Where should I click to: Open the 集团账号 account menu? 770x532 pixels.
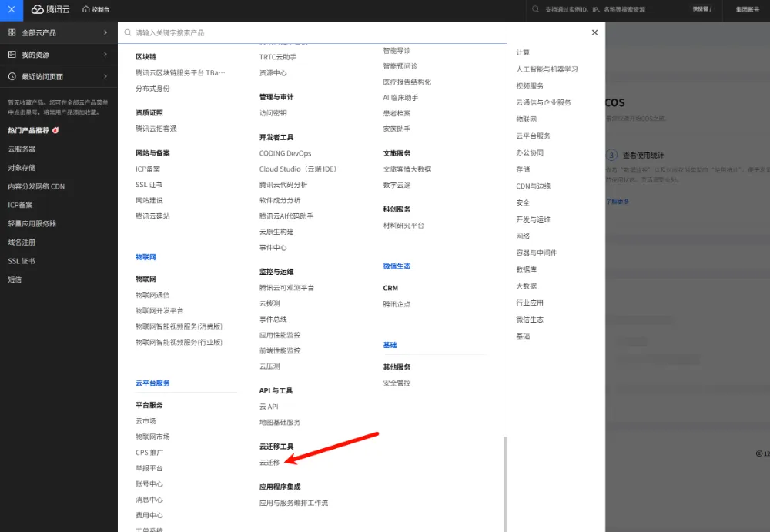pyautogui.click(x=747, y=9)
